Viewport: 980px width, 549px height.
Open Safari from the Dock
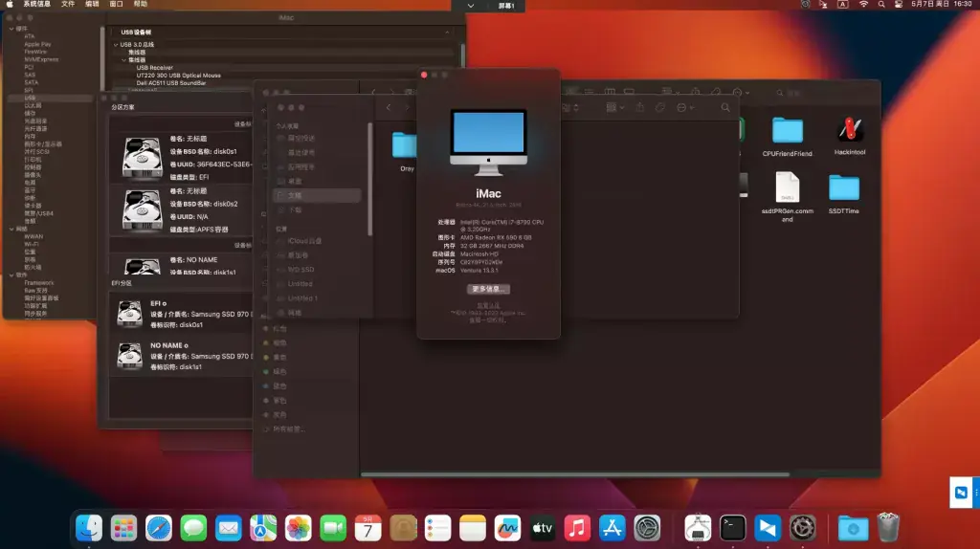click(x=159, y=528)
